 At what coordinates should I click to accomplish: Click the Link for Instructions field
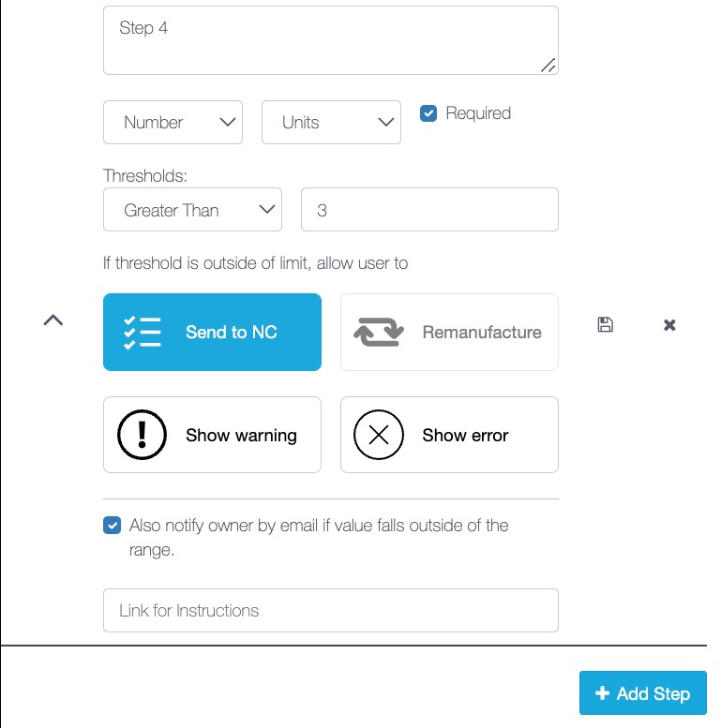pyautogui.click(x=331, y=611)
